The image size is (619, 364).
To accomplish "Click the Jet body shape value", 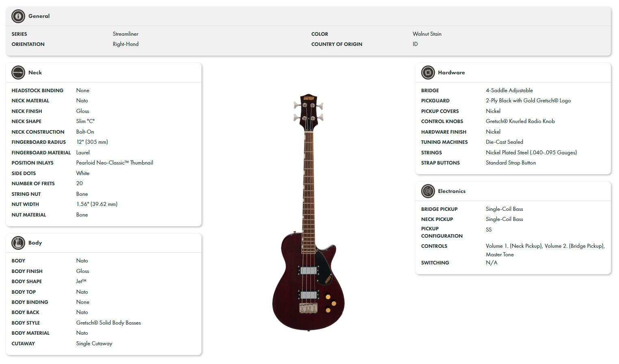I will [81, 282].
